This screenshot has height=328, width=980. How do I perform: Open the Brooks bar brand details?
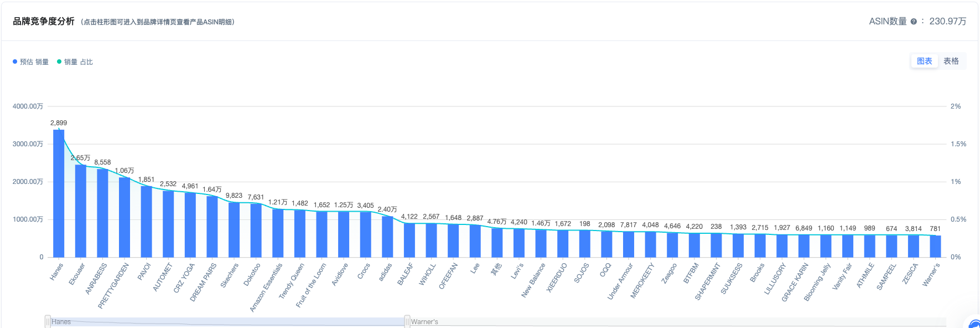[x=760, y=245]
